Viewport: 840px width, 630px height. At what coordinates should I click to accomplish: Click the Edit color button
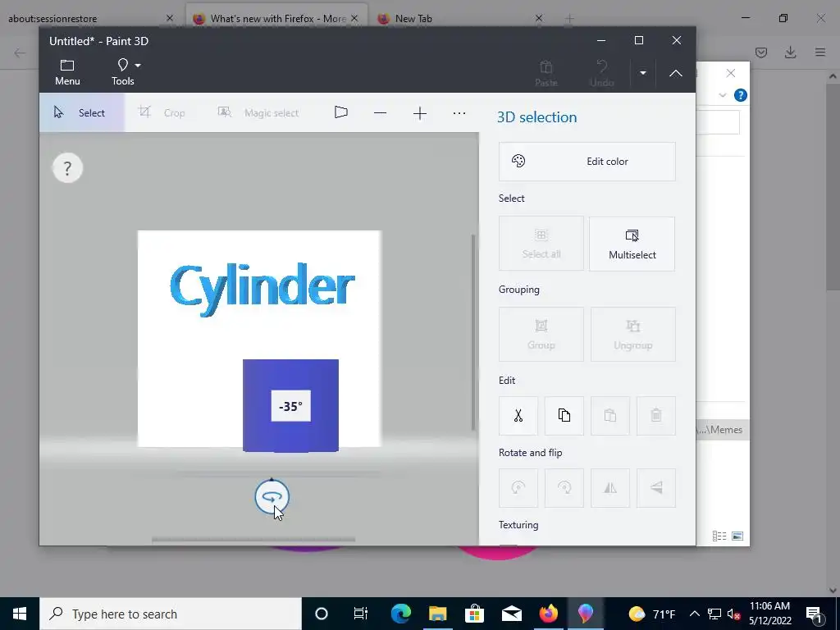click(x=587, y=162)
